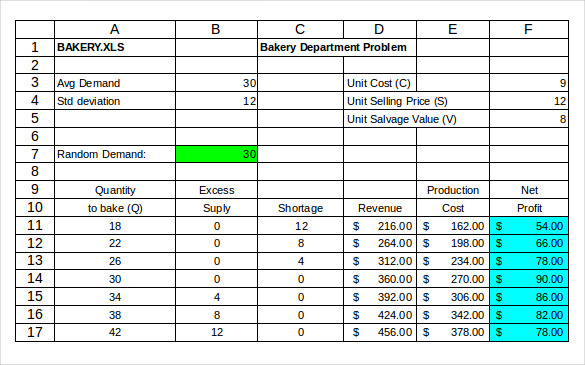Click Unit Salvage Value cell with 8
585x365 pixels.
pos(529,119)
